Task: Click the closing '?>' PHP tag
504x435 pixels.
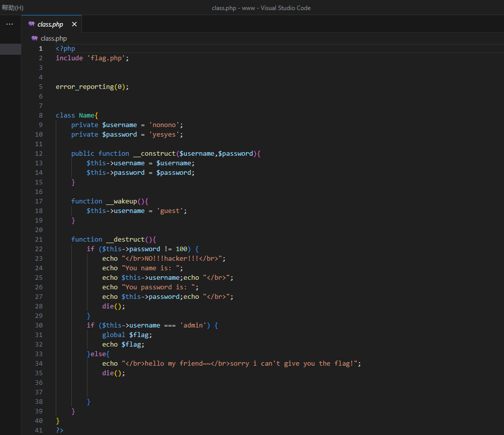Action: pyautogui.click(x=59, y=430)
